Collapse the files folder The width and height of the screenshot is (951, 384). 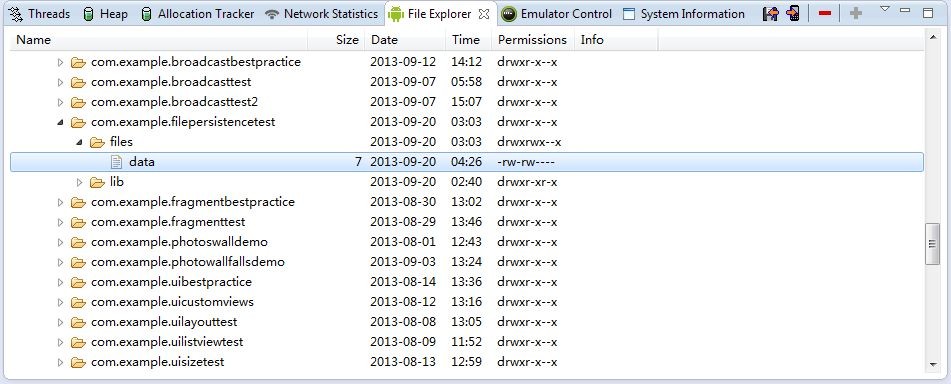coord(79,143)
